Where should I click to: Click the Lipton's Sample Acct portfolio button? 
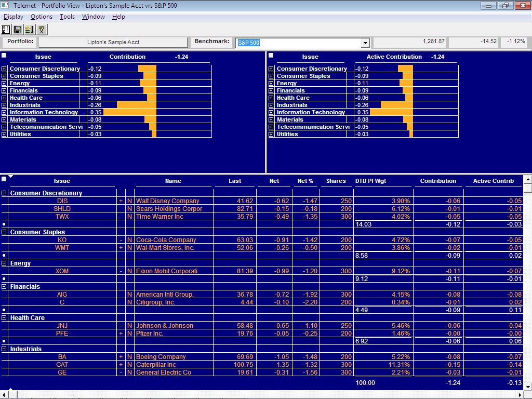(113, 43)
